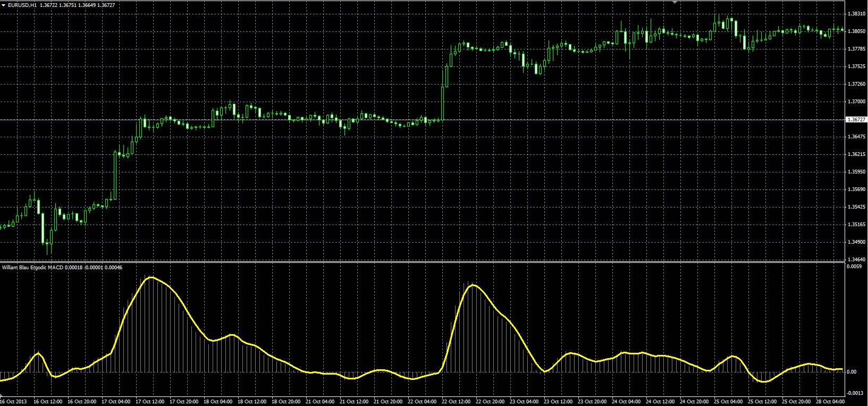Click the 25 Oct 20:00 time label
This screenshot has width=868, height=406.
pos(796,402)
